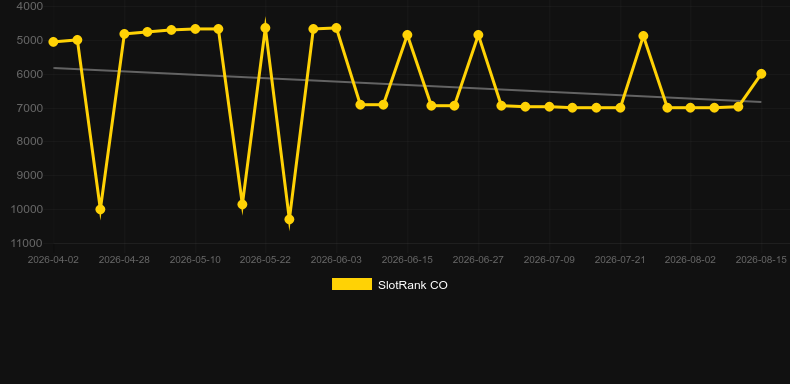Click the dip data point at 10000
Viewport: 790px width, 384px height.
point(100,210)
